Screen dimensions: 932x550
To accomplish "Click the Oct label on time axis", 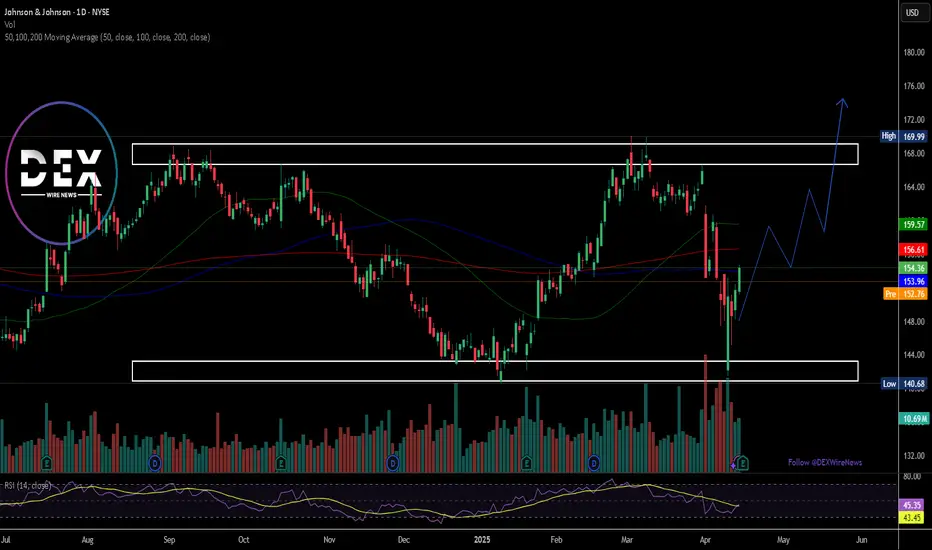I will 244,540.
